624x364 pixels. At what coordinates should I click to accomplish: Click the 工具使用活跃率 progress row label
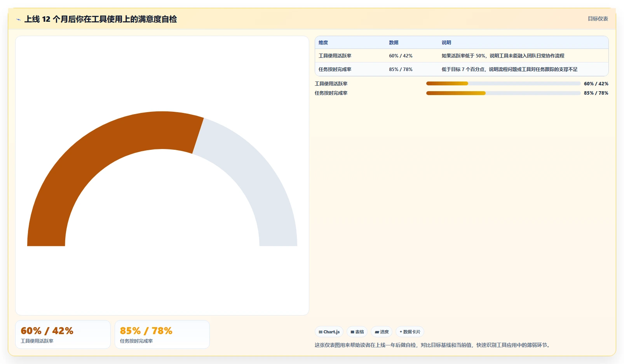[x=331, y=84]
